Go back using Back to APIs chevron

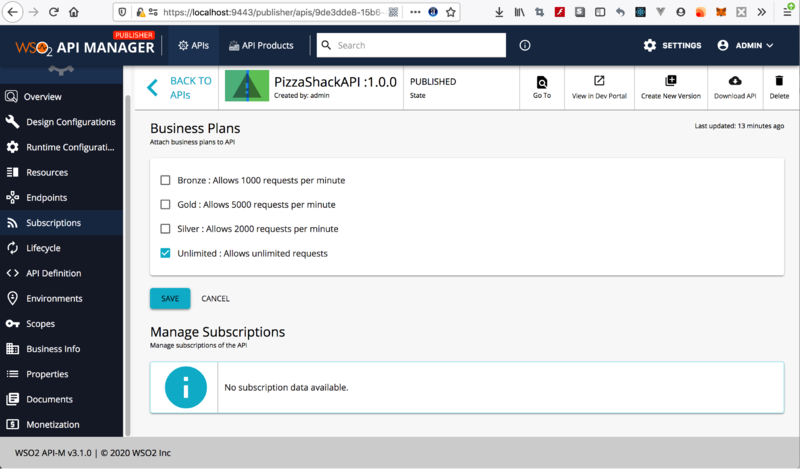point(153,87)
